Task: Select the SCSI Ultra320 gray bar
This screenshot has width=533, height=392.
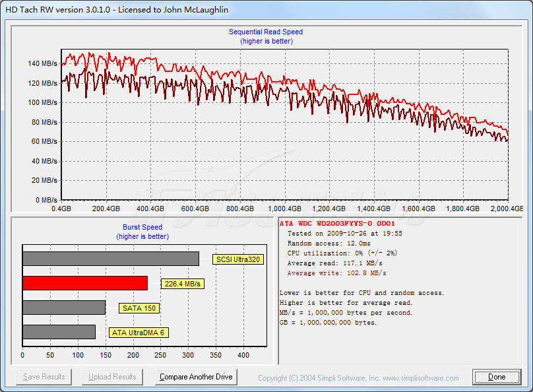Action: 110,259
